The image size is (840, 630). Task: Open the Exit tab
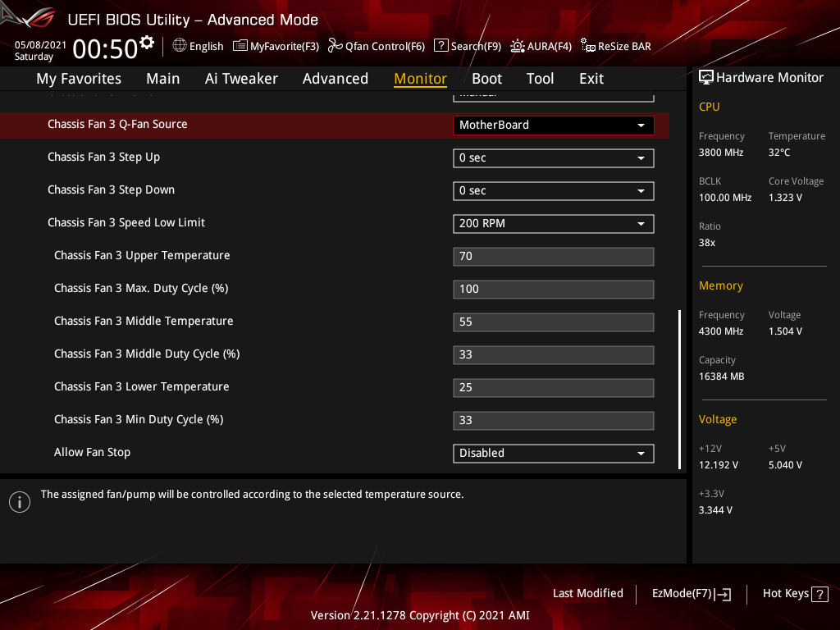point(591,79)
